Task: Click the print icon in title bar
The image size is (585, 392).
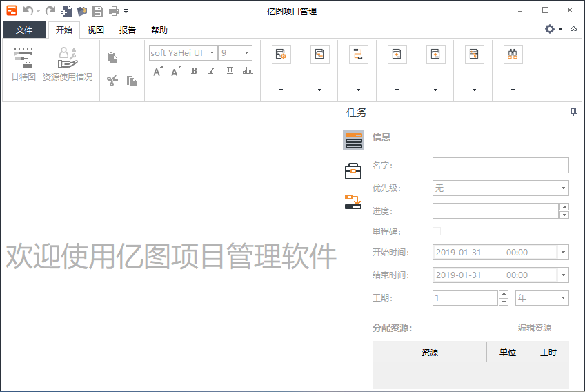Action: pos(114,11)
